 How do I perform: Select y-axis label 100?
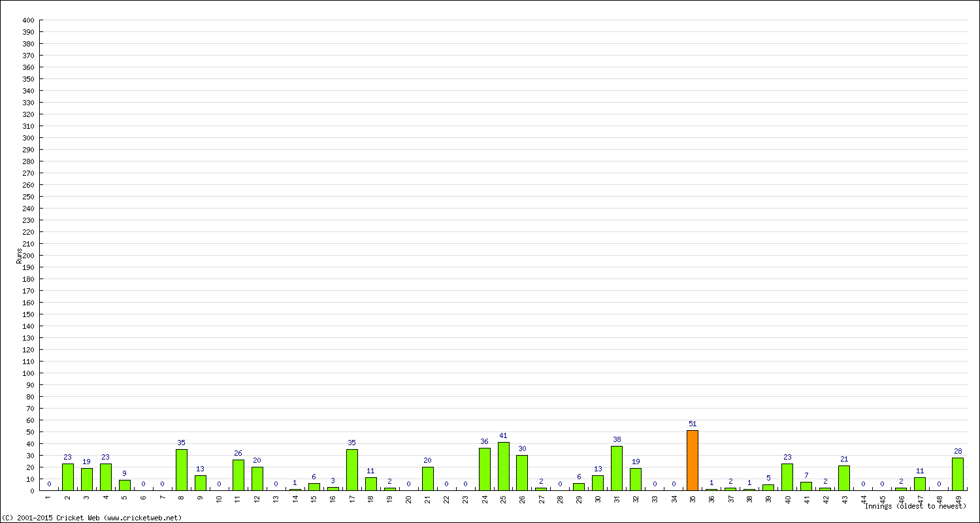[27, 373]
